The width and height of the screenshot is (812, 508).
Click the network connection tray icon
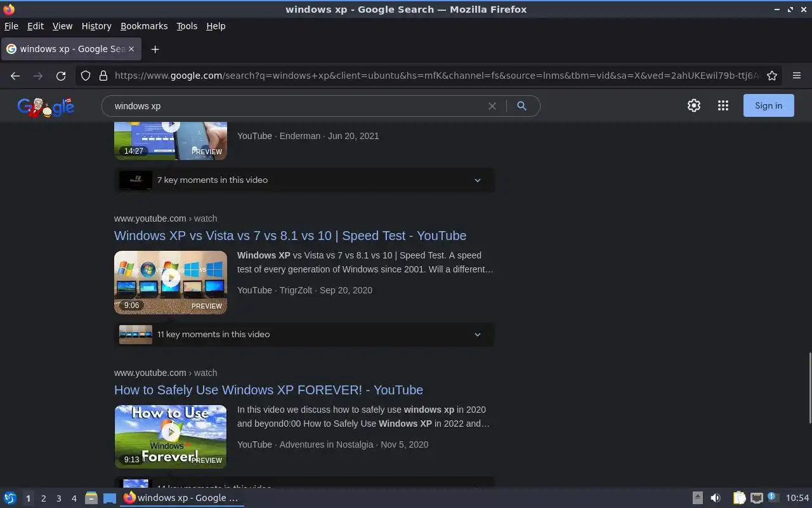coord(756,498)
